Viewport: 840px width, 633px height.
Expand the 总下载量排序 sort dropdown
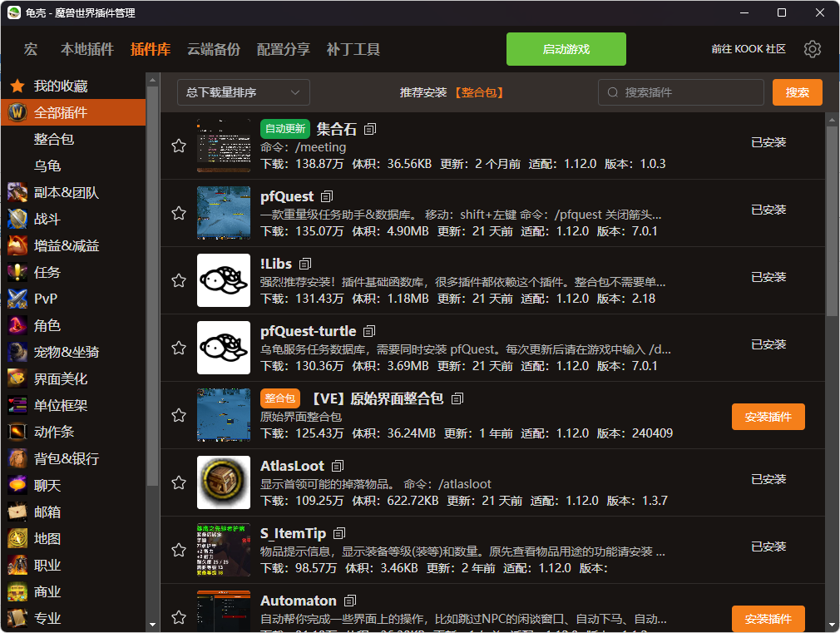243,92
